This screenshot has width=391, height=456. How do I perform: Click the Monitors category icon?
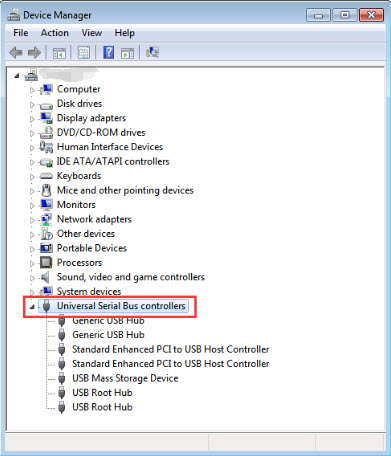pyautogui.click(x=46, y=205)
